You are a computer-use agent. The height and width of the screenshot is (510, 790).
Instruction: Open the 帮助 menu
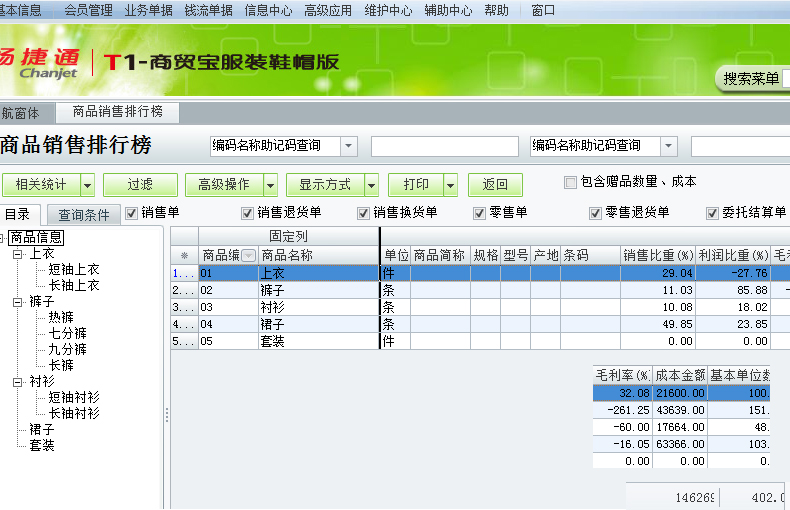pos(496,10)
